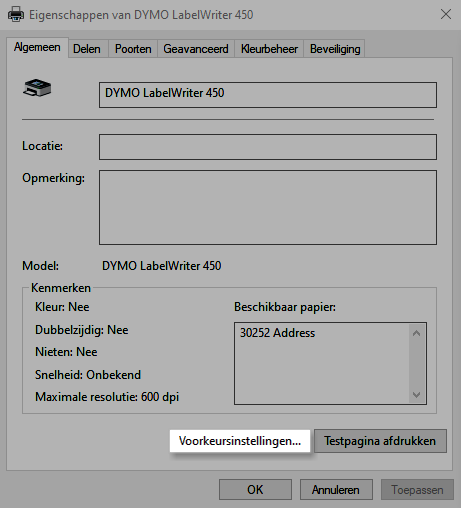Image resolution: width=461 pixels, height=508 pixels.
Task: Click the Testpagina afdrukken button
Action: point(380,441)
